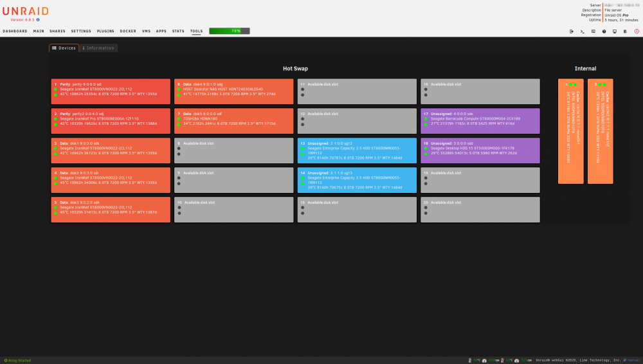
Task: Select the purple Seagate Desktop HDD slot 18
Action: point(480,150)
